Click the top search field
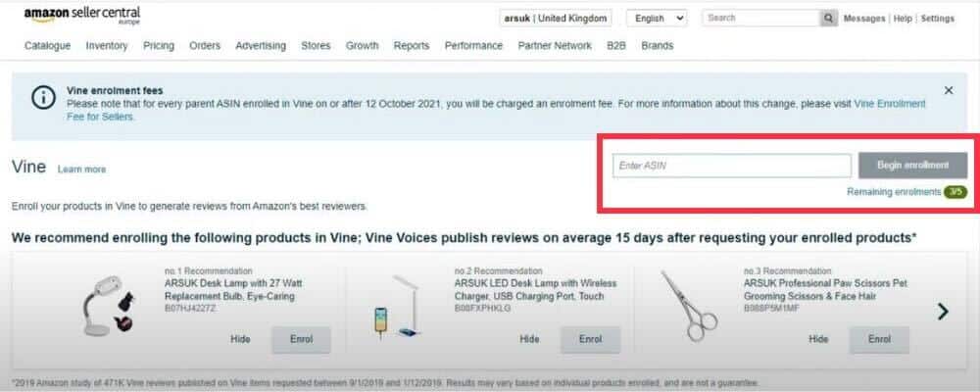The image size is (980, 392). click(x=761, y=19)
